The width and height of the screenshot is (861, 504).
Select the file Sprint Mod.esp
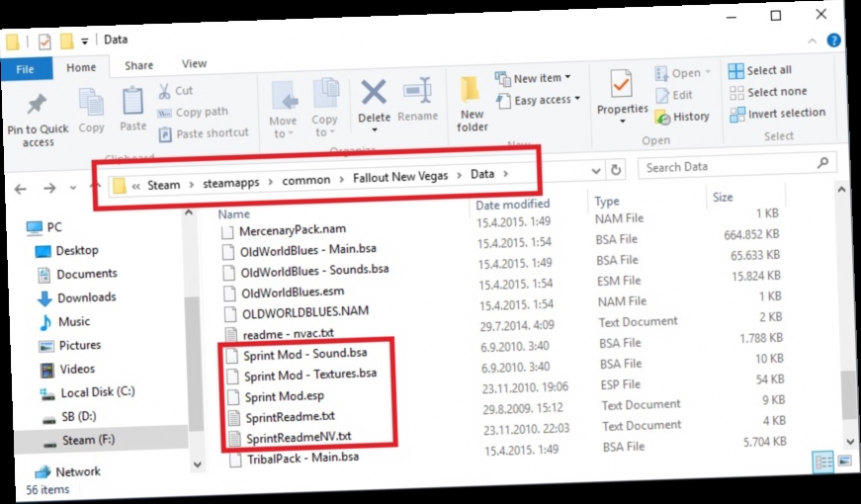pos(276,396)
